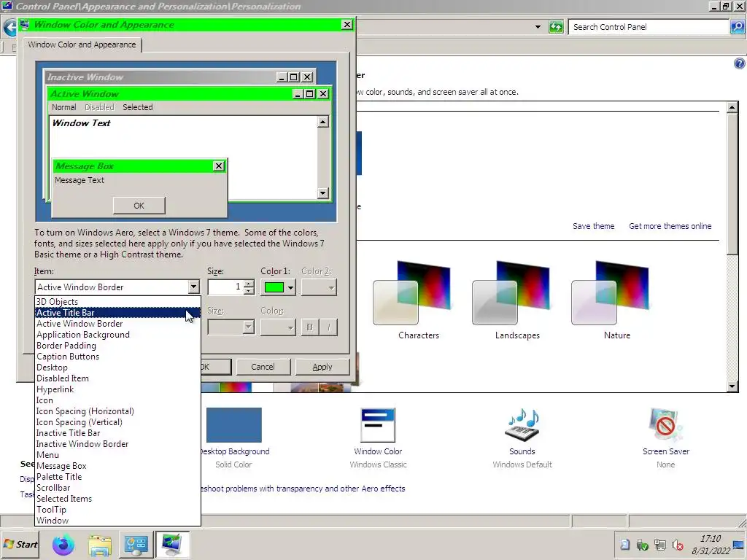Viewport: 747px width, 560px height.
Task: Open the Control Panel taskbar icon
Action: coord(136,545)
